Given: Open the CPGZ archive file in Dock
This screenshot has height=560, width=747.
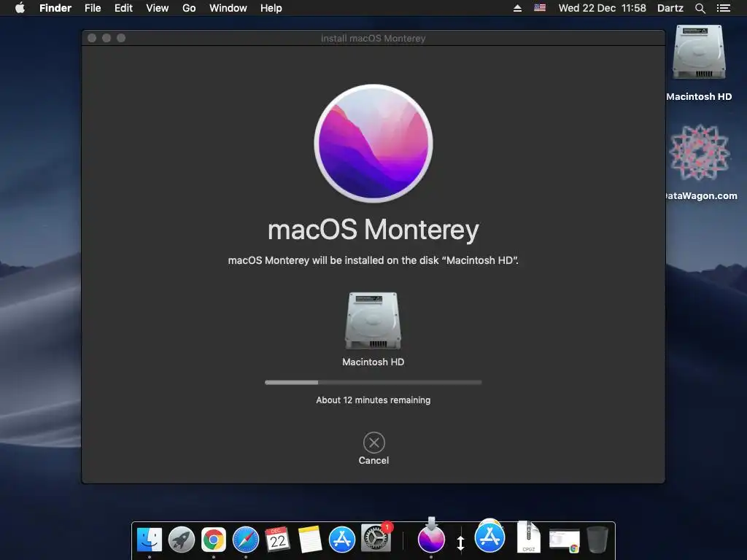Looking at the screenshot, I should [528, 537].
